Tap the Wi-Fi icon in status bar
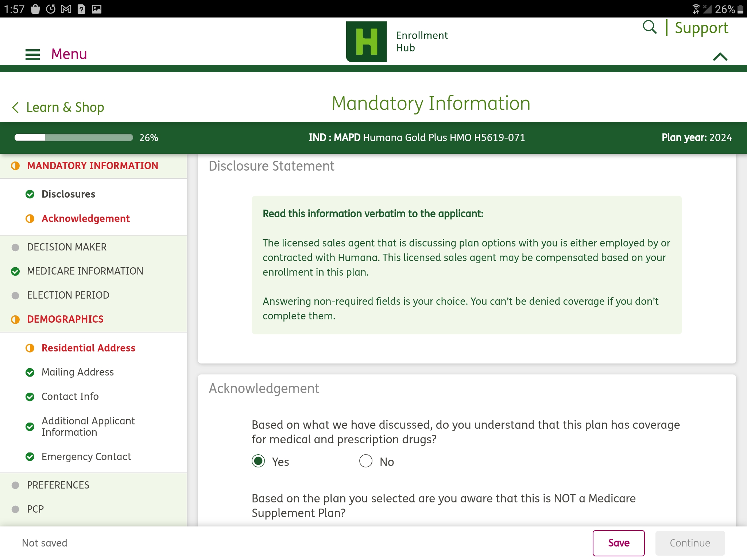This screenshot has height=560, width=747. (x=696, y=9)
